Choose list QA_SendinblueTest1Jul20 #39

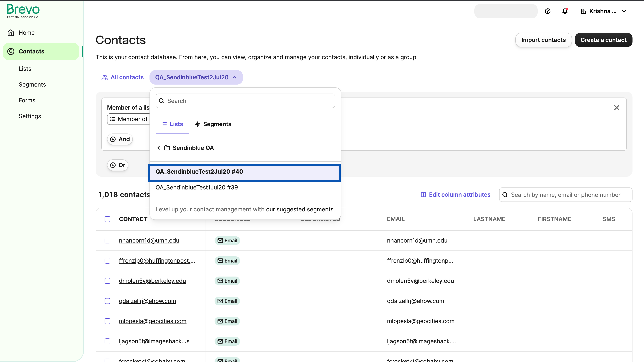[x=197, y=187]
